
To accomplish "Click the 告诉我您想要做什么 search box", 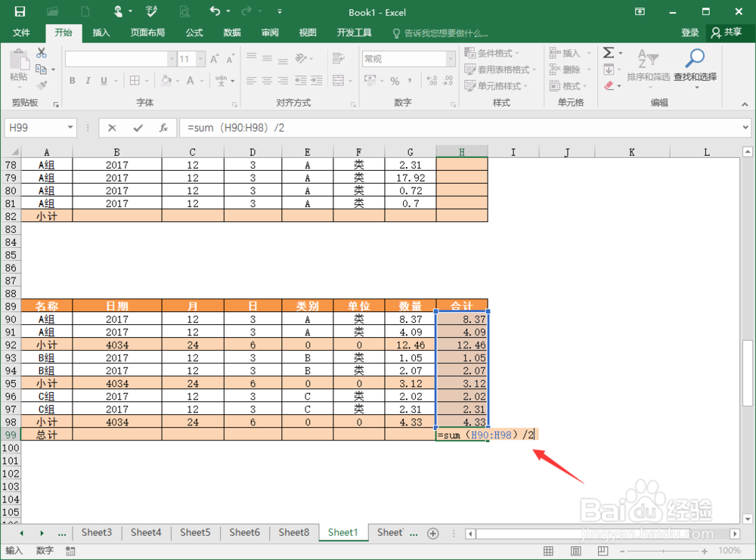I will [440, 33].
